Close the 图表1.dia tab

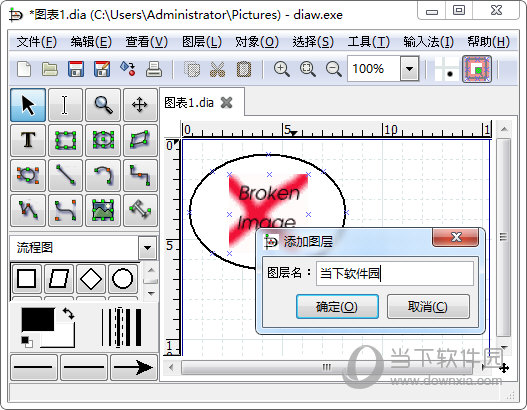227,102
